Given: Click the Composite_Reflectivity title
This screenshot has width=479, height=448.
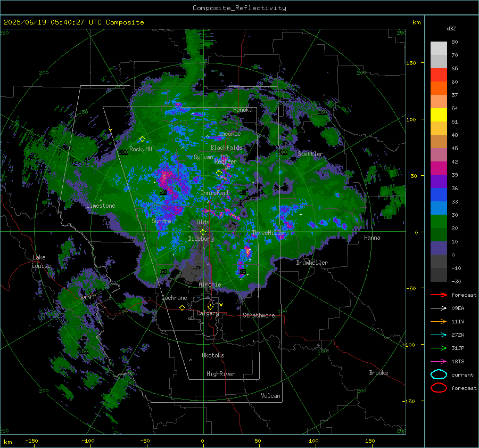Looking at the screenshot, I should pos(240,8).
